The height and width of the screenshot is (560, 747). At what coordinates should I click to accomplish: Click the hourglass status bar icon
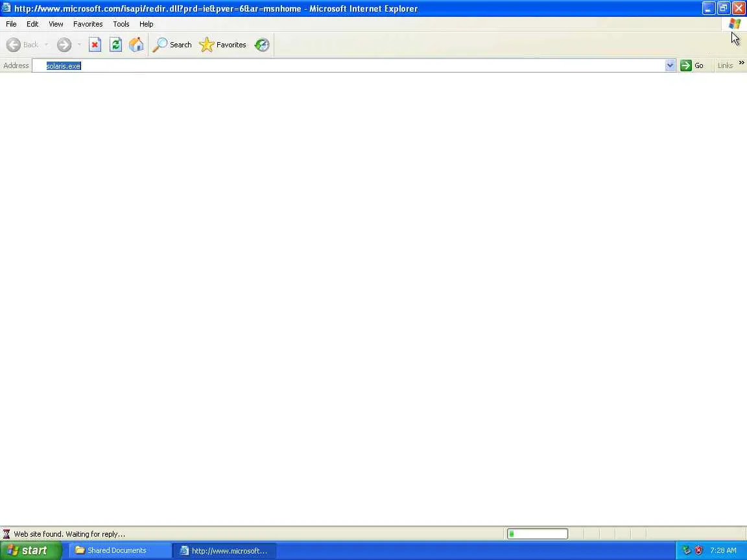point(6,534)
